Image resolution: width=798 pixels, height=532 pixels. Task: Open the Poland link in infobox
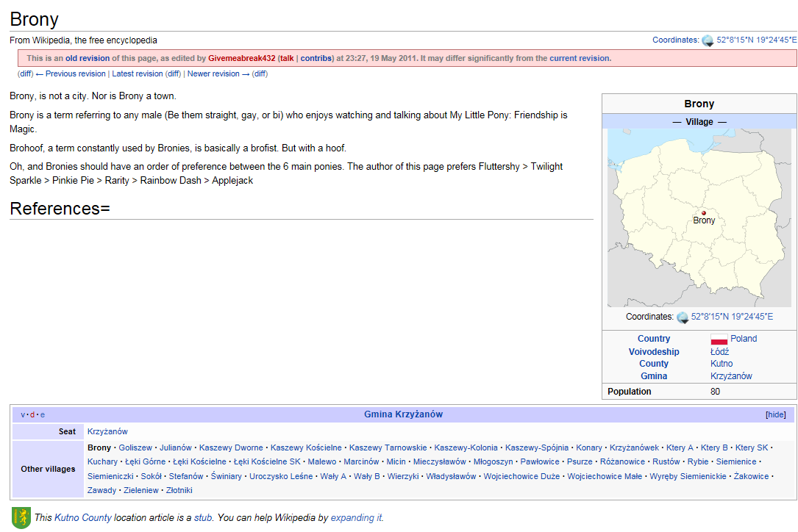click(x=744, y=339)
